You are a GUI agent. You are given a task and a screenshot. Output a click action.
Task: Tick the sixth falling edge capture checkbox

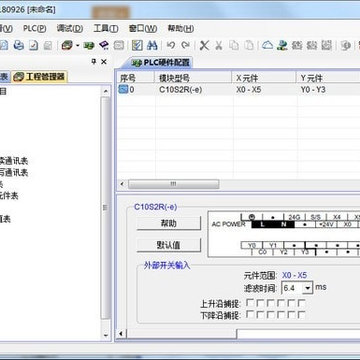[x=301, y=314]
